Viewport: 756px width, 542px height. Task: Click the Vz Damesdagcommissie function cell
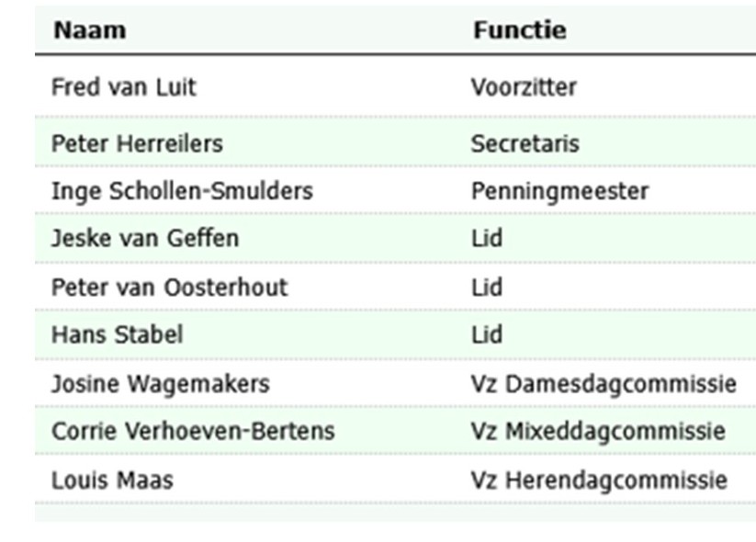coord(604,383)
